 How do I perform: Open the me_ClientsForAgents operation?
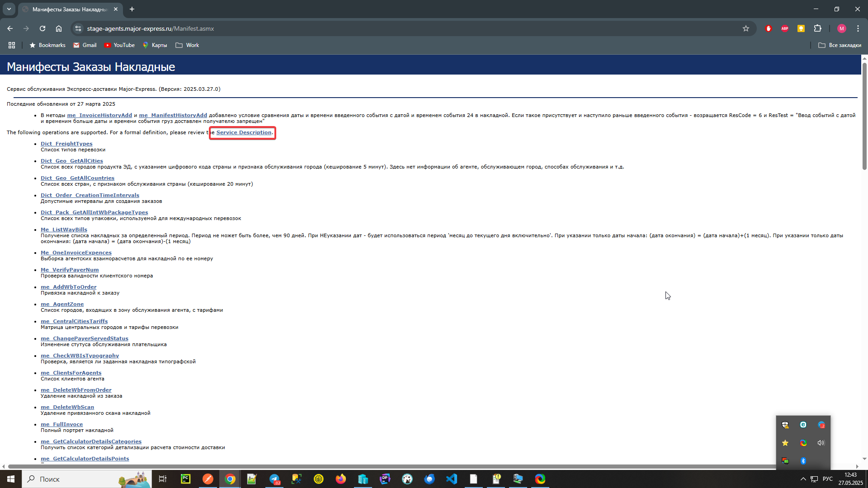point(71,373)
